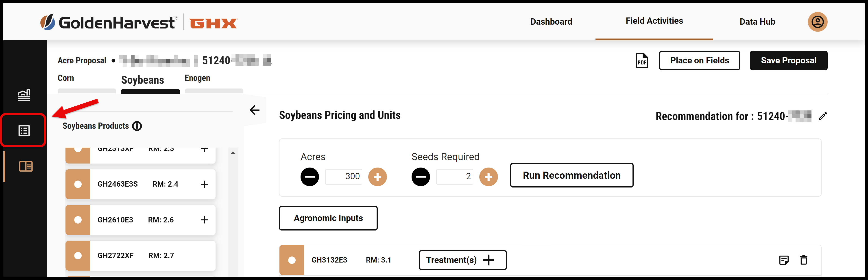Switch to the Corn tab
This screenshot has width=868, height=280.
click(66, 78)
